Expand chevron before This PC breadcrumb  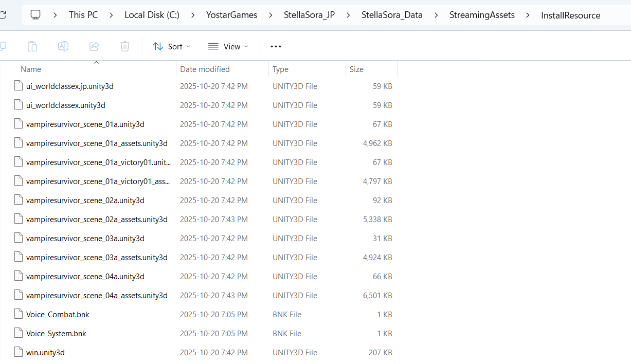[56, 15]
